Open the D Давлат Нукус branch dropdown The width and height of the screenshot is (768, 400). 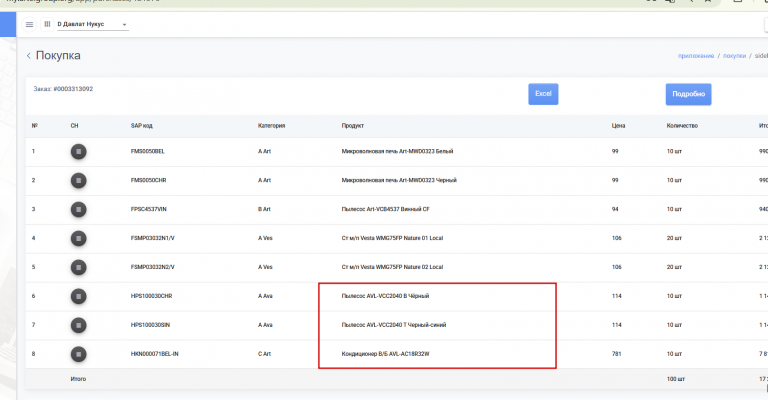pos(93,24)
